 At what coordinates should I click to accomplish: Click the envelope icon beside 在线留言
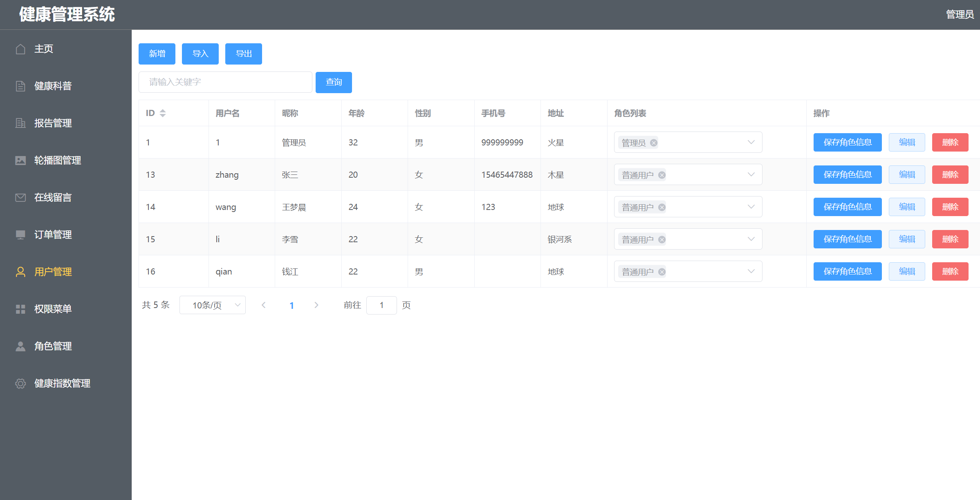coord(20,198)
